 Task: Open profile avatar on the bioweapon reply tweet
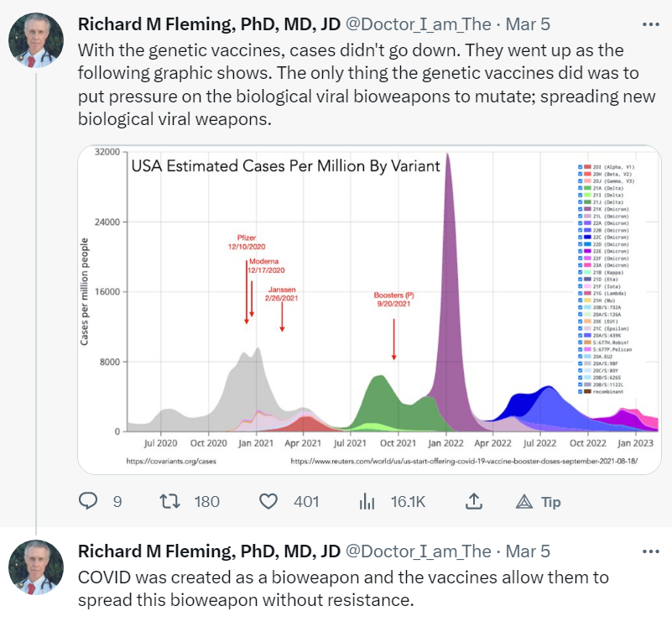click(x=33, y=568)
